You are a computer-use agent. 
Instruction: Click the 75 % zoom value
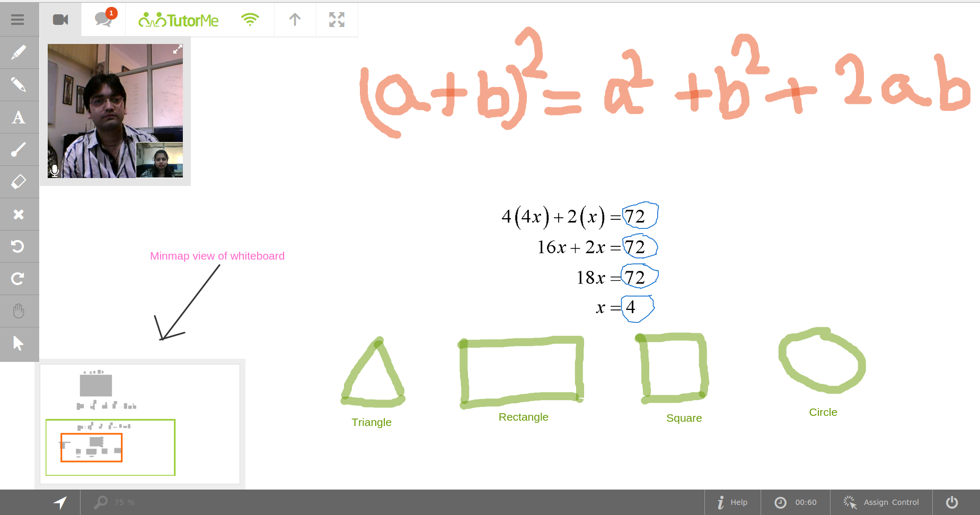pos(125,502)
